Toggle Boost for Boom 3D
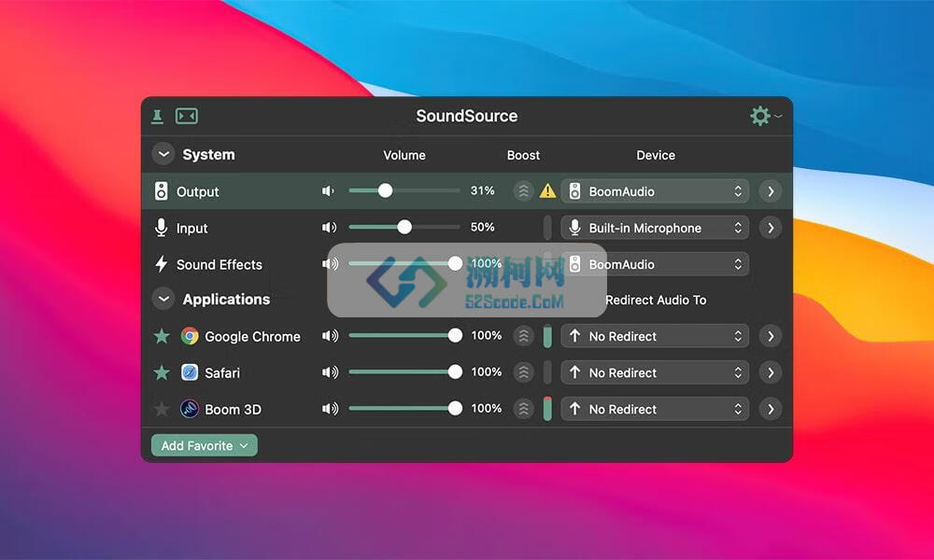This screenshot has width=934, height=560. click(x=524, y=408)
